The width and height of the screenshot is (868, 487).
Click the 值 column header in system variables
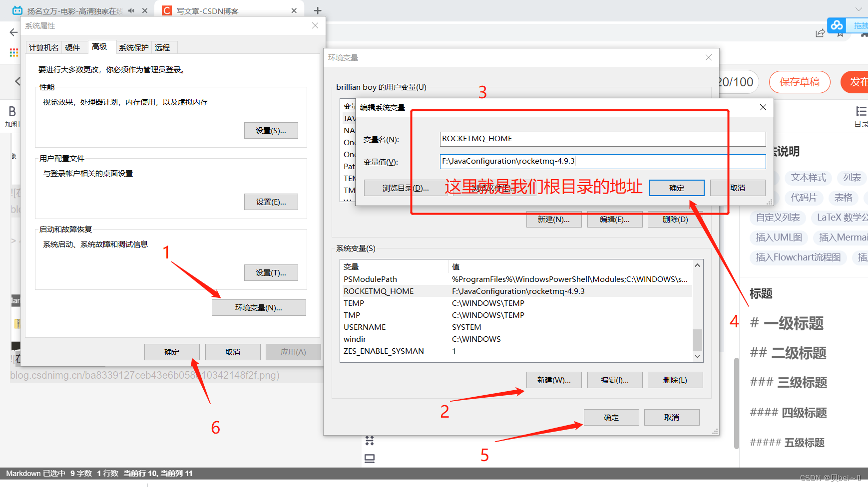570,266
